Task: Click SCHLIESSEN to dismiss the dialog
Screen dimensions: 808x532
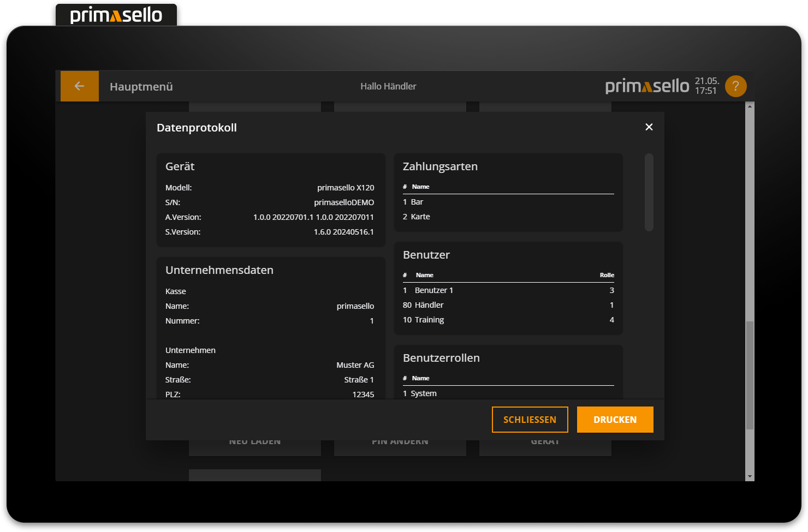Action: pos(530,419)
